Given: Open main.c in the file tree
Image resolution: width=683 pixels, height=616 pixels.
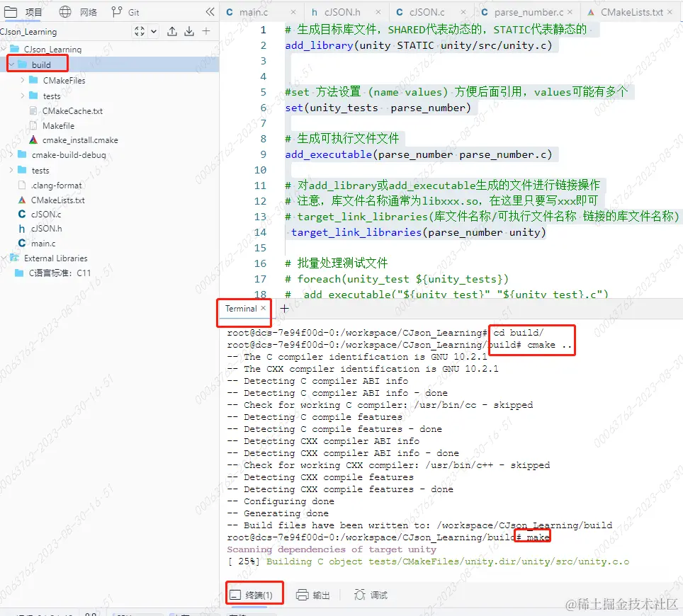Looking at the screenshot, I should [x=43, y=244].
